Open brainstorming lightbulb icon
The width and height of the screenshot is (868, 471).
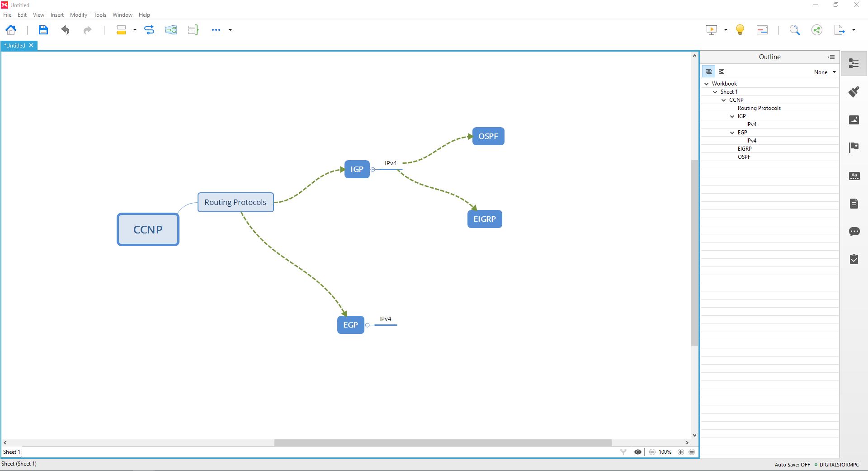740,30
